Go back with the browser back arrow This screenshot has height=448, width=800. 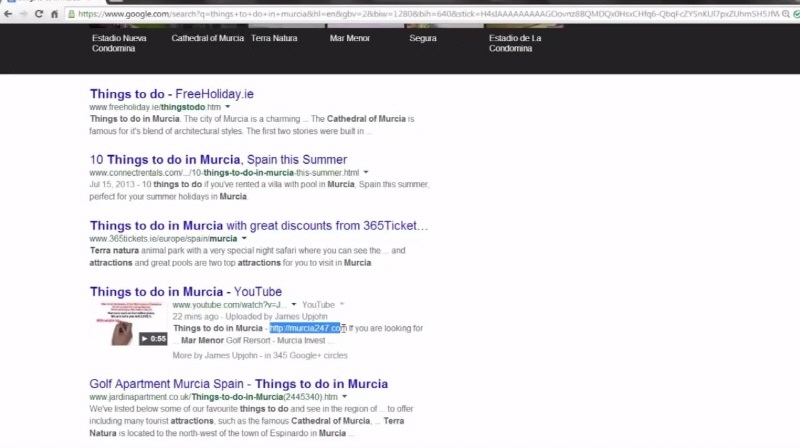coord(8,14)
